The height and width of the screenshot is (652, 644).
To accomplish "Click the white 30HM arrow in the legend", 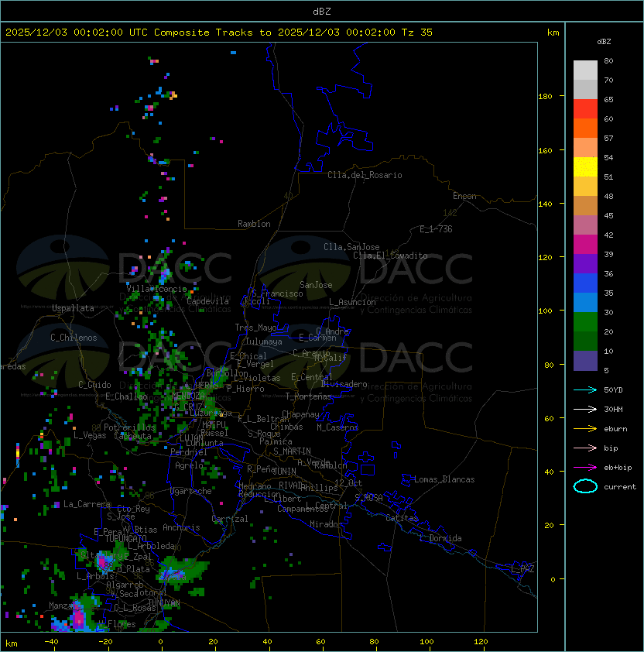I will click(585, 409).
